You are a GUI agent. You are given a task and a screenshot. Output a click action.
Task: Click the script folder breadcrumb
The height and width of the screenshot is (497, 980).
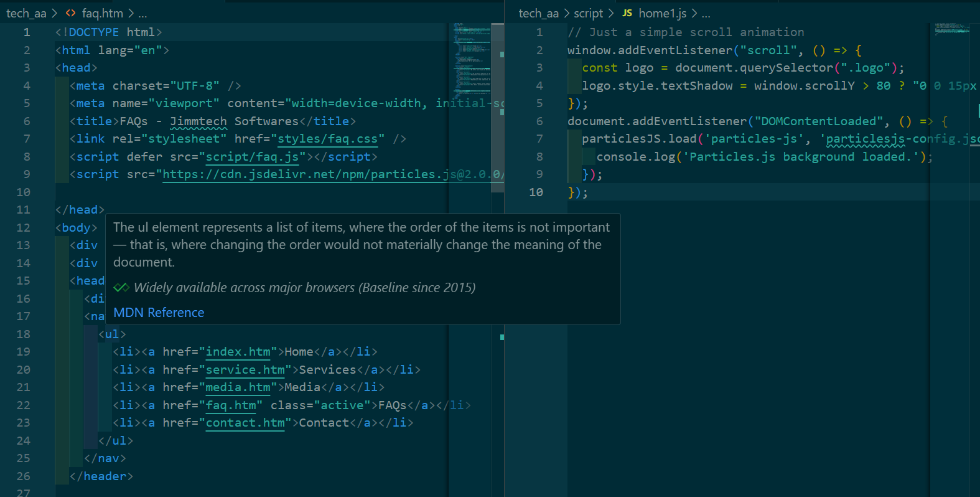tap(589, 13)
